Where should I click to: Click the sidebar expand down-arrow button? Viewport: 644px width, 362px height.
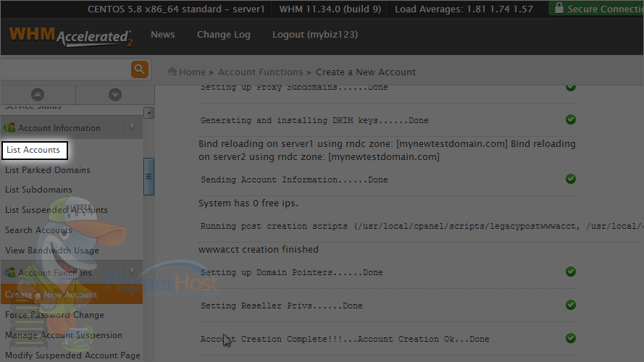115,95
